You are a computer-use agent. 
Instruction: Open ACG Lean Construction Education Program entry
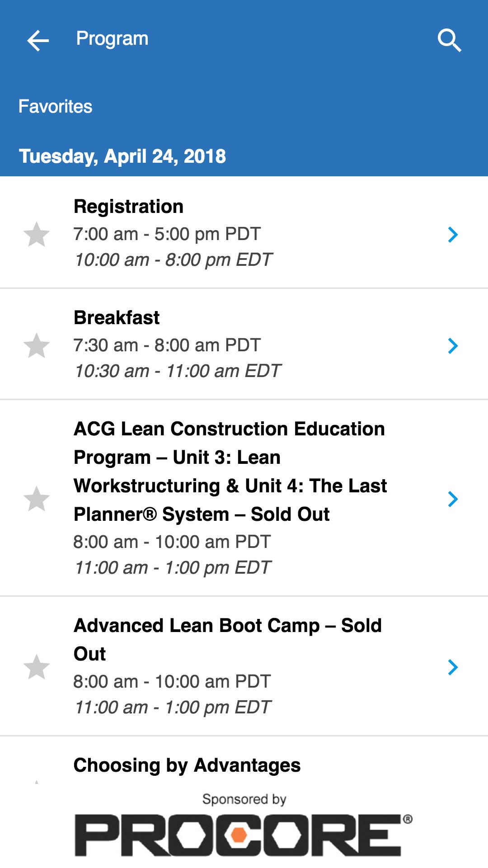(230, 472)
